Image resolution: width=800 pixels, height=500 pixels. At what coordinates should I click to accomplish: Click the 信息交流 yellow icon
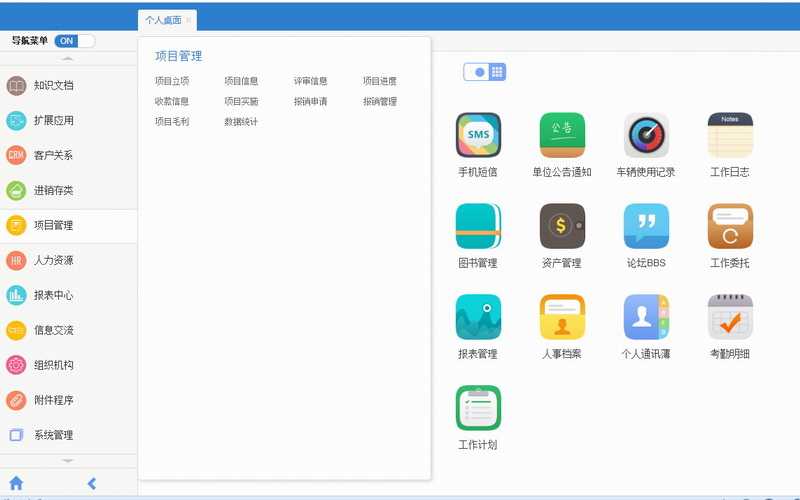(x=16, y=330)
